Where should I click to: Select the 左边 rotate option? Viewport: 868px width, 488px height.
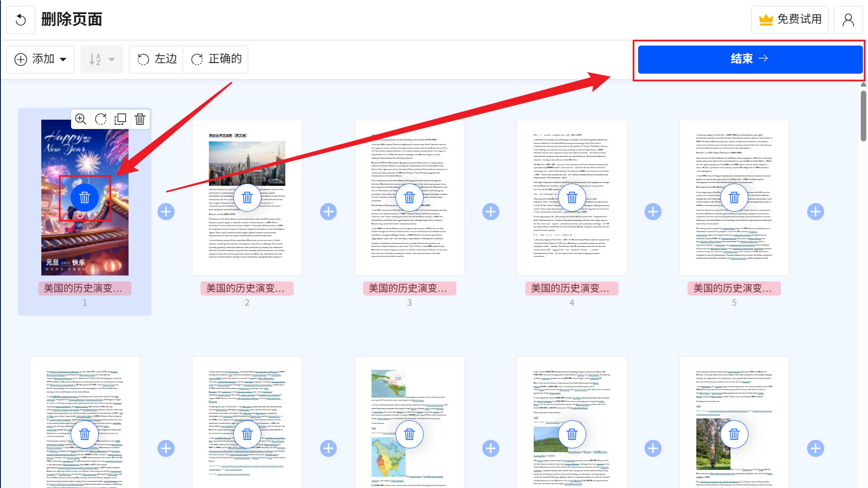[x=156, y=59]
